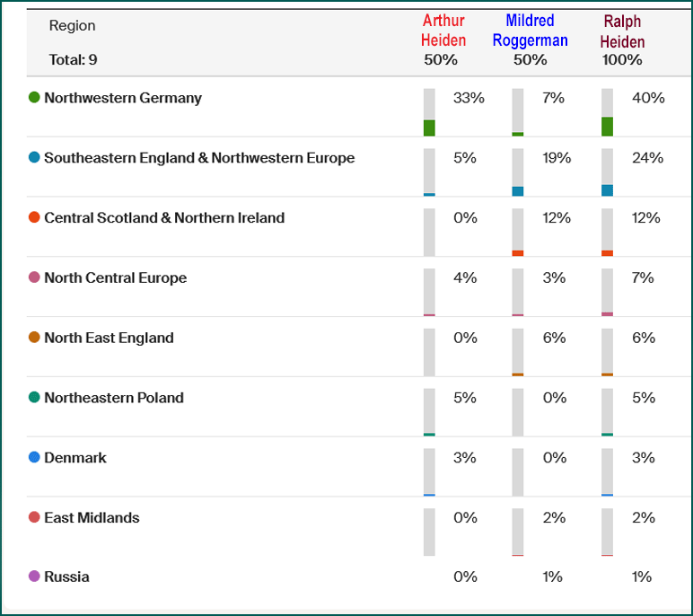
Task: Select the purple dot beside Russia
Action: point(34,576)
